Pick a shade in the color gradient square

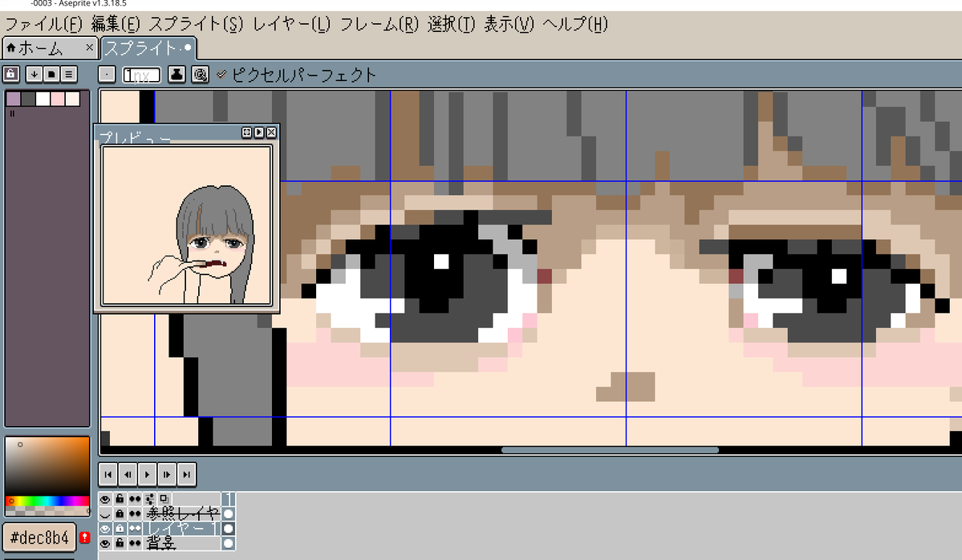pyautogui.click(x=47, y=466)
